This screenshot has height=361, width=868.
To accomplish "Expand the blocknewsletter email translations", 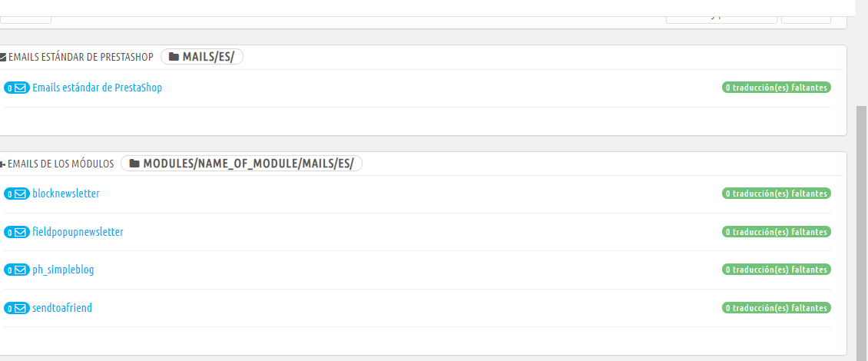I will pyautogui.click(x=66, y=194).
